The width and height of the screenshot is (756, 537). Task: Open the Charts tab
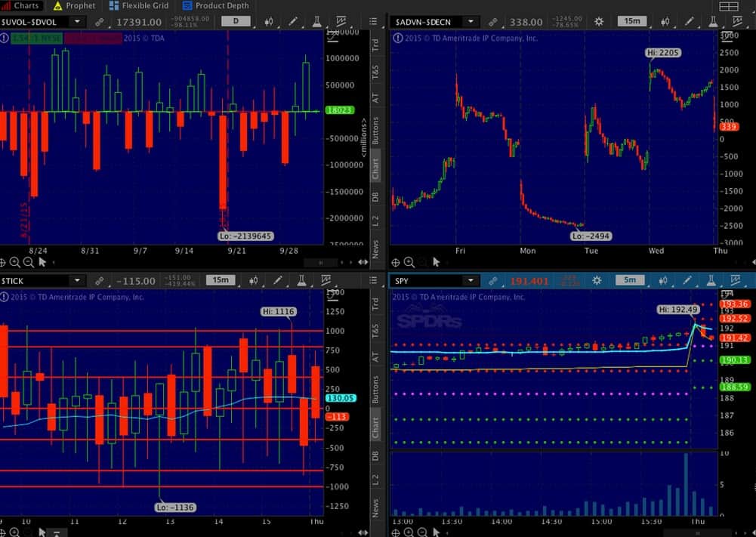(x=20, y=6)
